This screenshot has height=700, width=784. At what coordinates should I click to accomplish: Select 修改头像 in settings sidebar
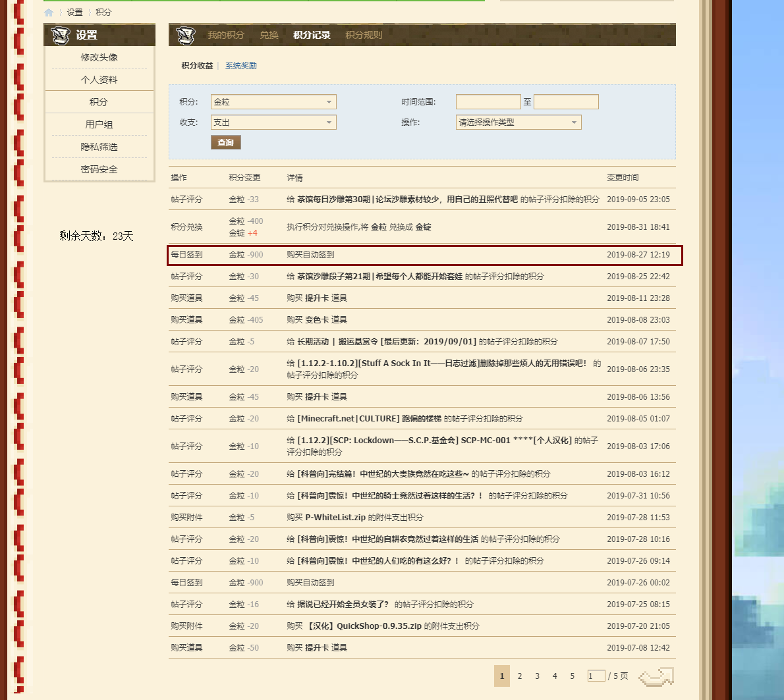tap(99, 57)
